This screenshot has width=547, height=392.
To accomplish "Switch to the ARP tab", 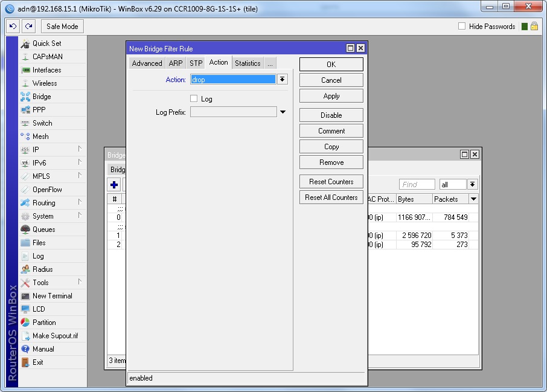I will [176, 63].
